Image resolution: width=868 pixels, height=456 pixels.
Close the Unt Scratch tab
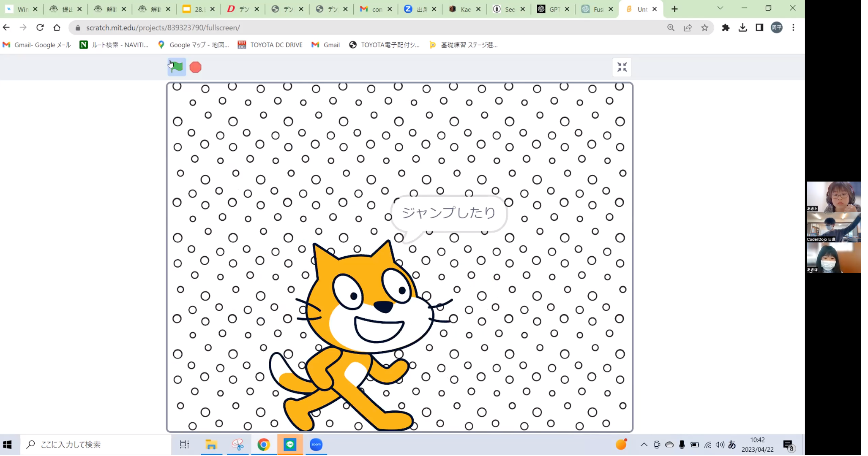pyautogui.click(x=654, y=9)
